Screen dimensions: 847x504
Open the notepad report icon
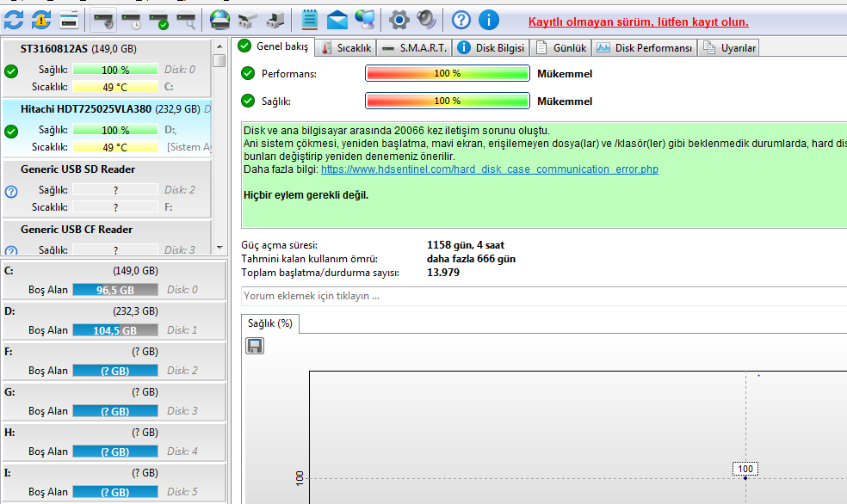[x=310, y=21]
